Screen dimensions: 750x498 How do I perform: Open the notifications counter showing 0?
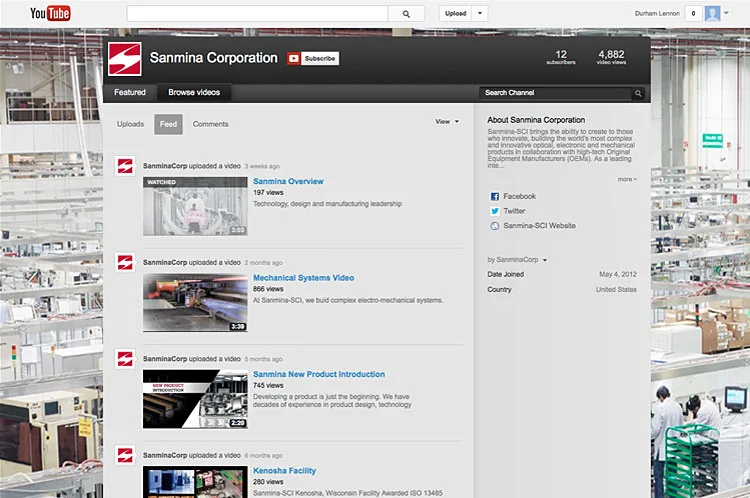(693, 13)
